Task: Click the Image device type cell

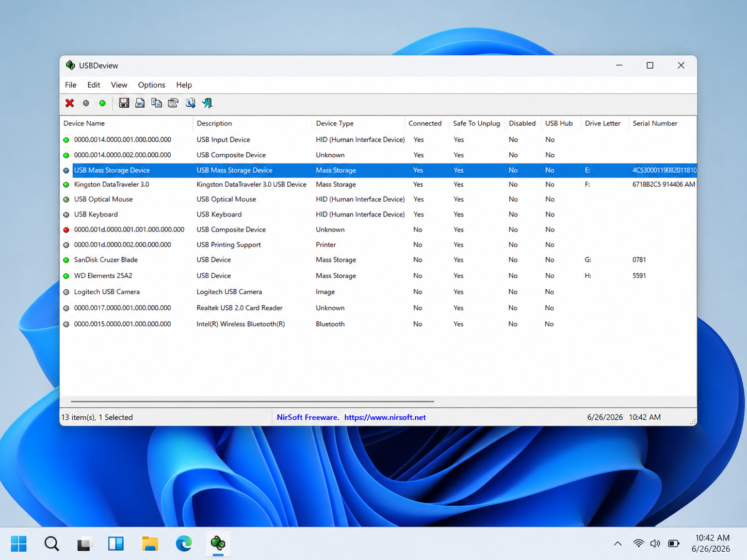Action: click(326, 292)
